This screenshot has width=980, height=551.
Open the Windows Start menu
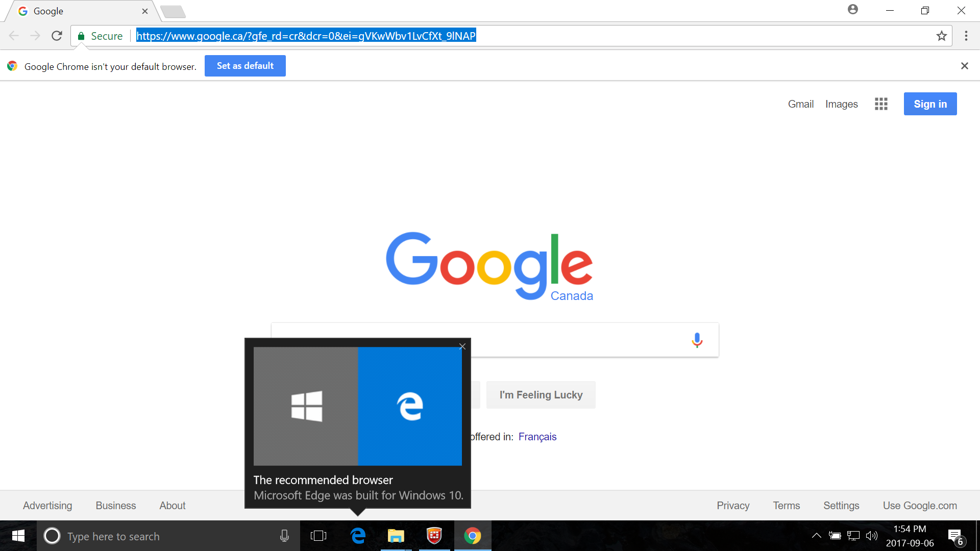tap(18, 536)
